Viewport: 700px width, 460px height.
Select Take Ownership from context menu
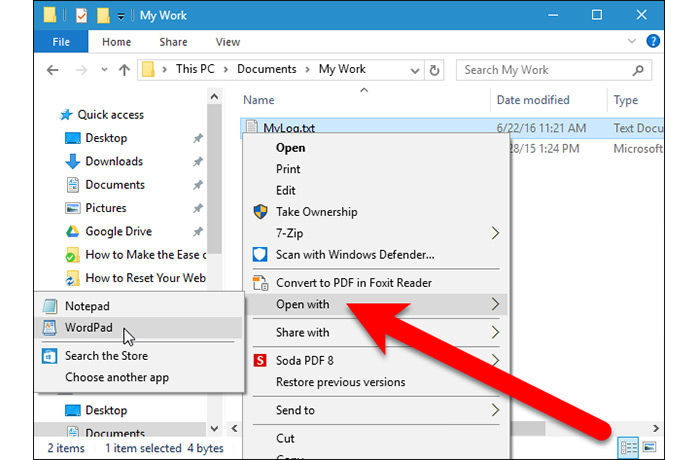click(x=316, y=211)
